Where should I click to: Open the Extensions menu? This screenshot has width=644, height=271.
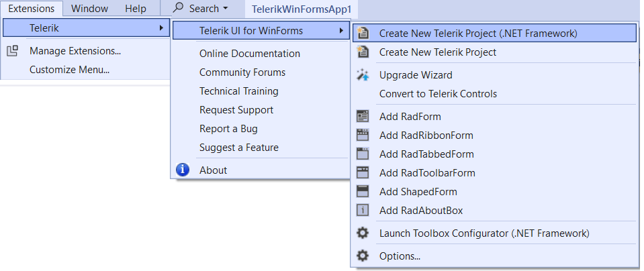31,9
